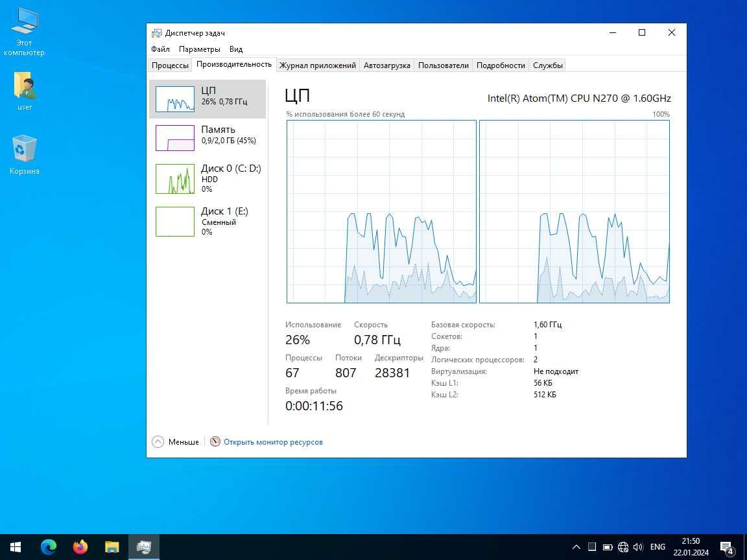
Task: Maximize the Task Manager window
Action: point(642,32)
